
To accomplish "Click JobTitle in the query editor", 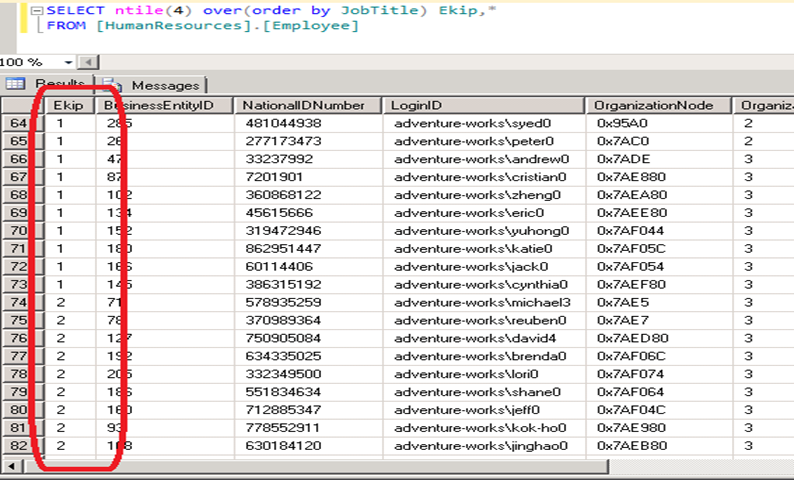I will pyautogui.click(x=379, y=10).
